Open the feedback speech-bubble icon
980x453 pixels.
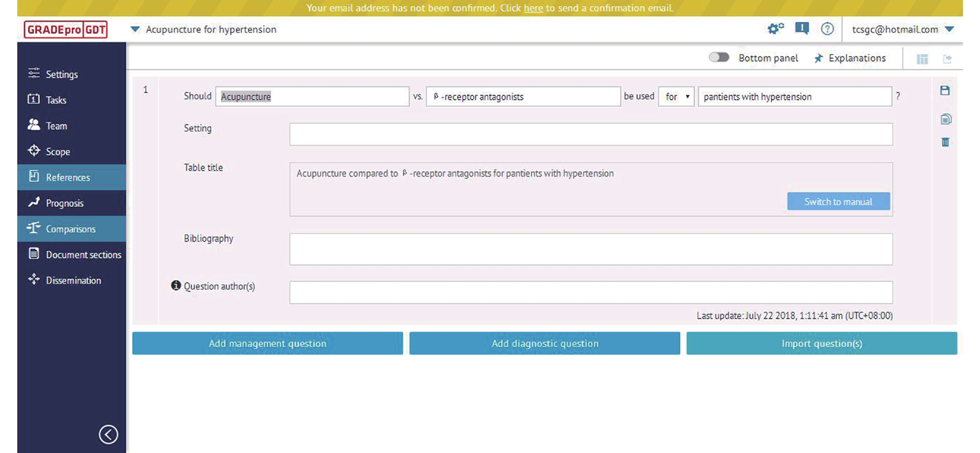pos(802,28)
